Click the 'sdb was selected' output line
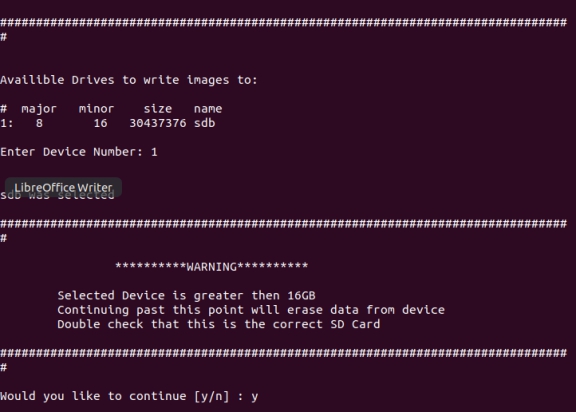The width and height of the screenshot is (576, 412). point(57,195)
